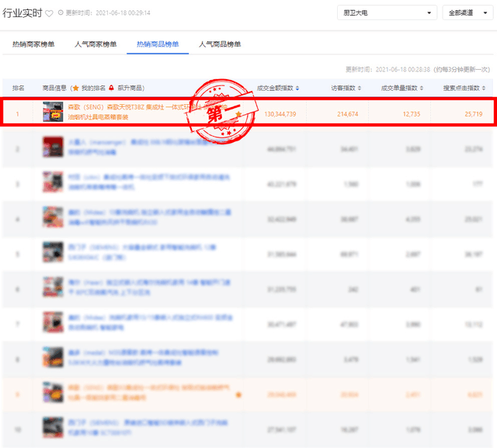Open the 厨卫大电 category dropdown
This screenshot has width=497, height=448.
click(x=387, y=12)
